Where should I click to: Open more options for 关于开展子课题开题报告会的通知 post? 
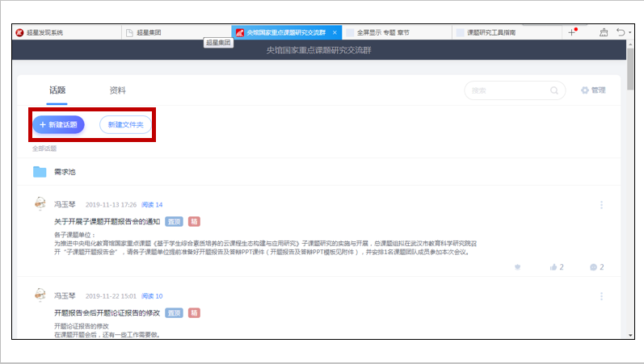[x=601, y=205]
